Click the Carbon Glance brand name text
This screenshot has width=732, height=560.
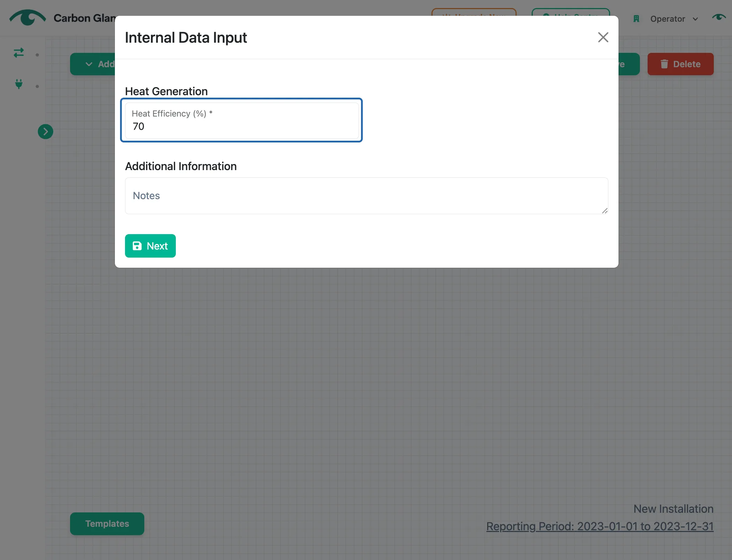tap(85, 18)
